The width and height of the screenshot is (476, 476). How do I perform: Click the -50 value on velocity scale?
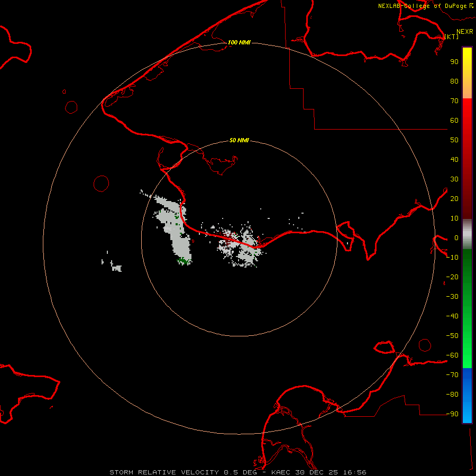pos(452,336)
